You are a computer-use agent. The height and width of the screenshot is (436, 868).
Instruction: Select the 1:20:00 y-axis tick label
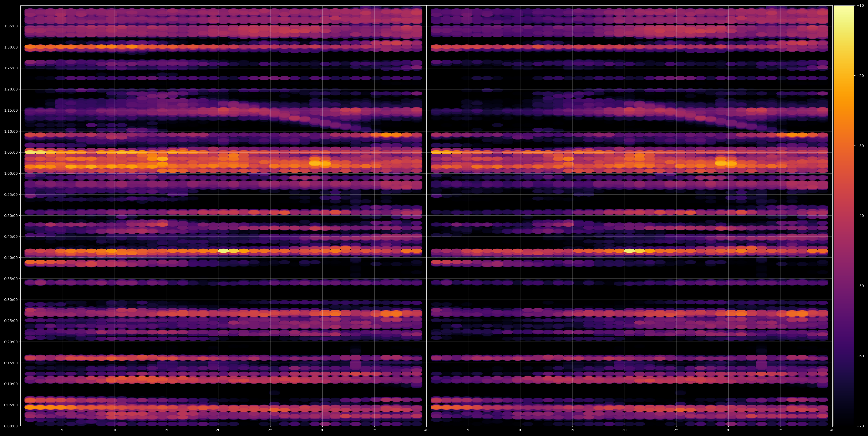click(11, 89)
